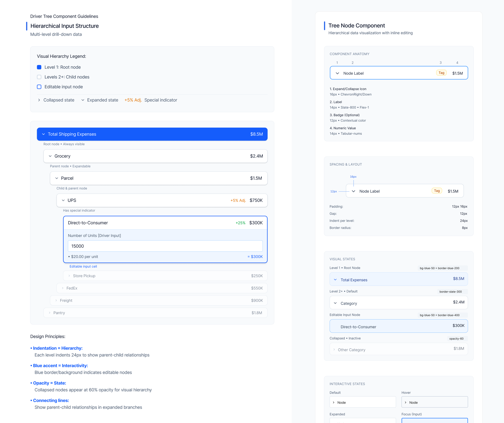Collapse the Parcel node chevron
Image resolution: width=504 pixels, height=423 pixels.
point(57,178)
